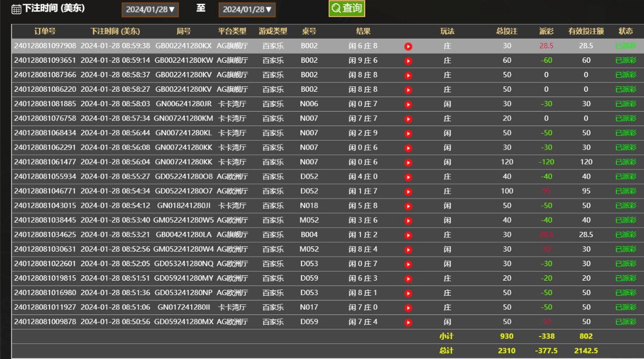This screenshot has width=644, height=359.
Task: Open replay for order 240128081068434
Action: pos(408,134)
